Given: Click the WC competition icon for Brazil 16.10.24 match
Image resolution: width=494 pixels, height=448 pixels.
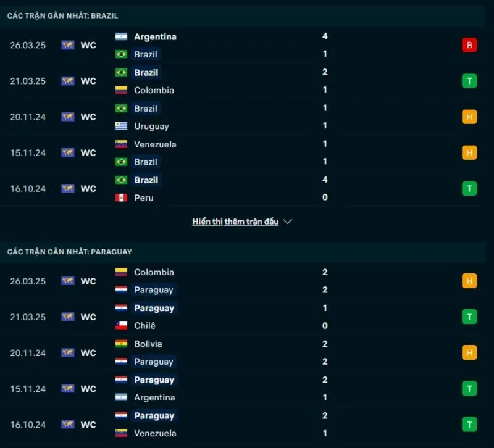Looking at the screenshot, I should tap(68, 188).
